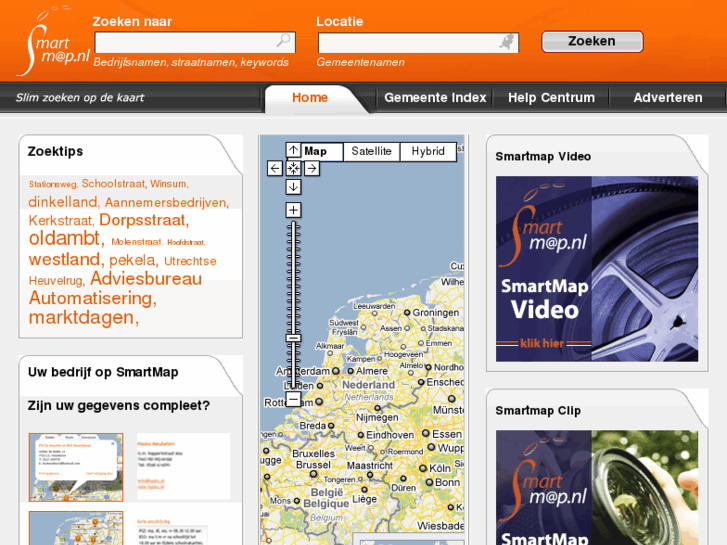Viewport: 727px width, 545px height.
Task: Click the Schoolstraat search tip
Action: [x=114, y=184]
